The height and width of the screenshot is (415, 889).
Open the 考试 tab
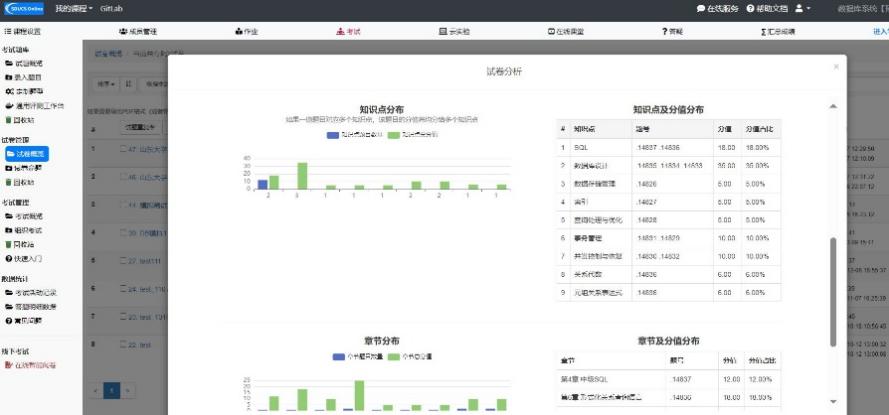pyautogui.click(x=347, y=32)
